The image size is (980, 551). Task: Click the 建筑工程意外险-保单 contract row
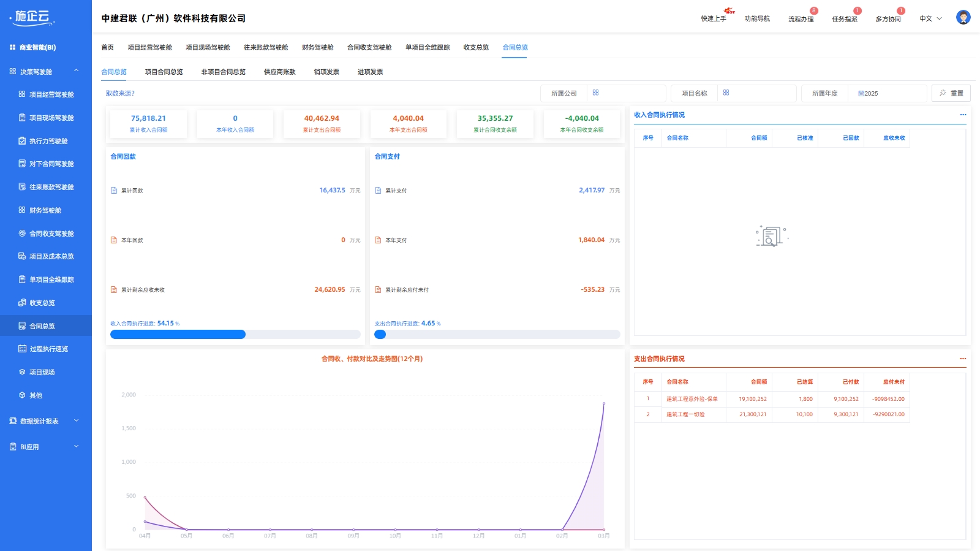[x=772, y=399]
